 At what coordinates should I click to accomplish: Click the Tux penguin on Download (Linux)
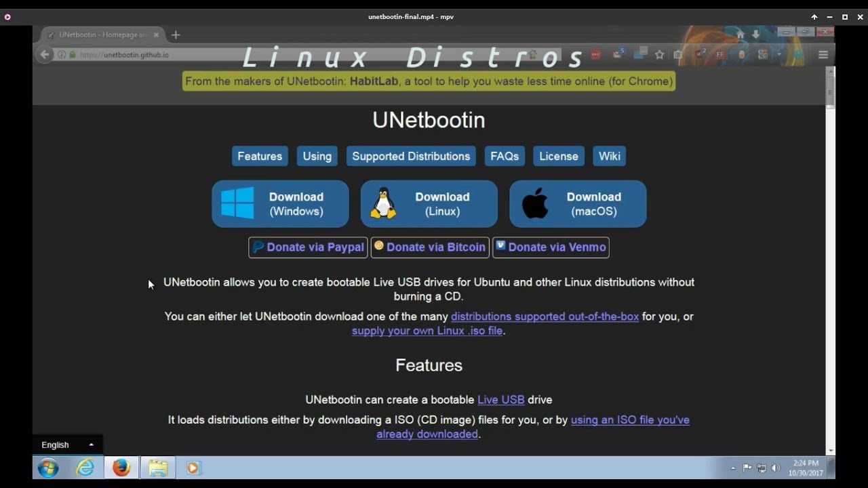[383, 203]
